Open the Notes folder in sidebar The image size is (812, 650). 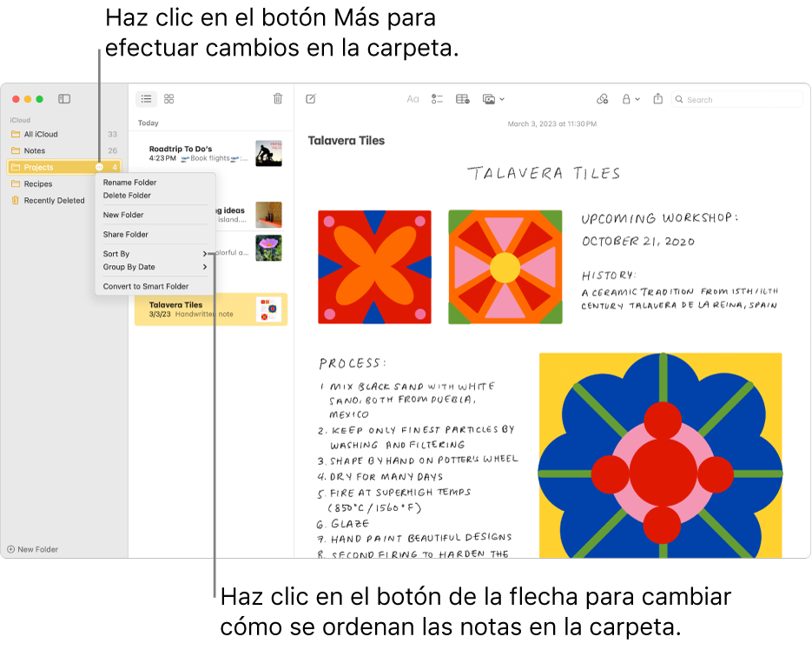click(65, 151)
